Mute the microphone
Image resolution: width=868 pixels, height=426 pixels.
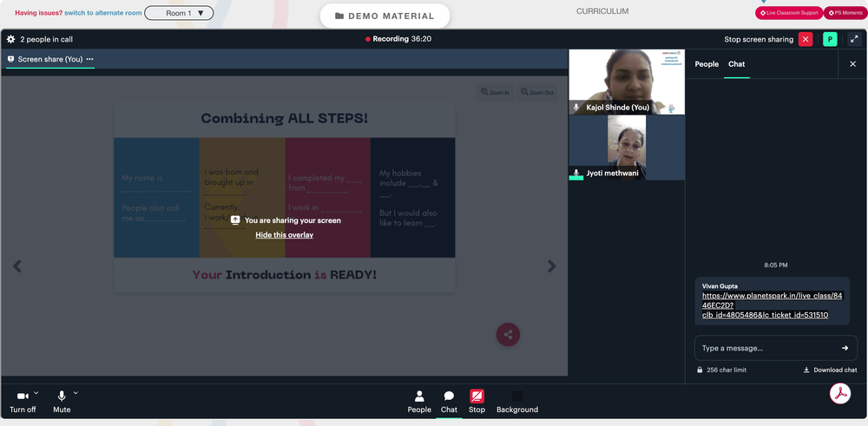[62, 402]
